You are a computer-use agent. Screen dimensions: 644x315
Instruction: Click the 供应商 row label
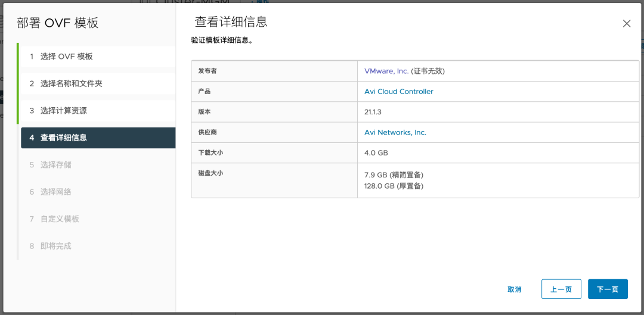[x=208, y=132]
